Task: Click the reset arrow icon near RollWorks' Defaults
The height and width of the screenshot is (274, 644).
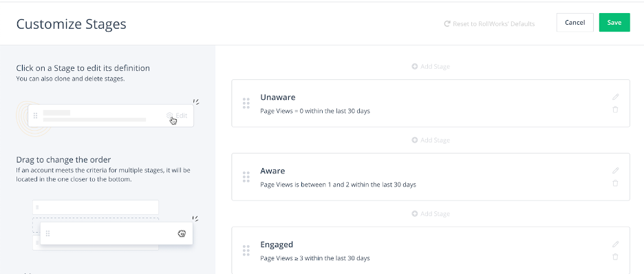Action: [x=447, y=24]
